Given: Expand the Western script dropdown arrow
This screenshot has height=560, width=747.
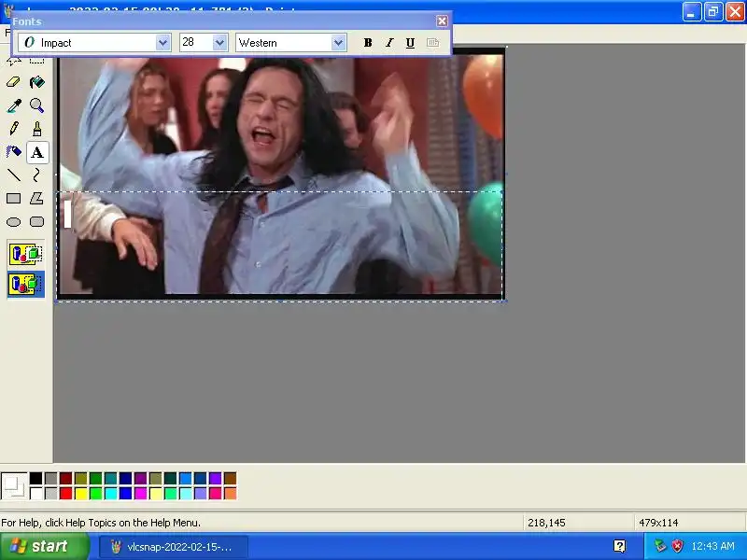Looking at the screenshot, I should tap(338, 43).
